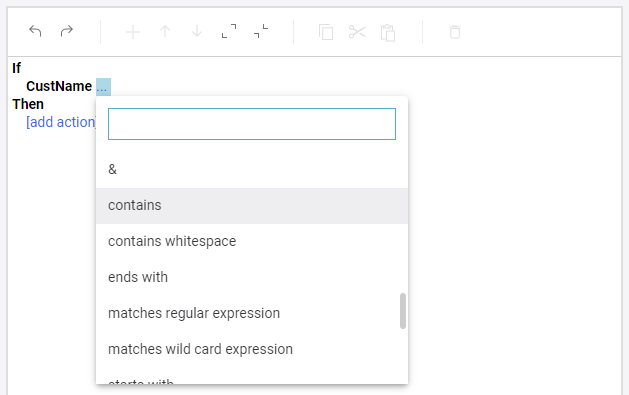Viewport: 629px width, 395px height.
Task: Click the copy icon in toolbar
Action: (326, 32)
